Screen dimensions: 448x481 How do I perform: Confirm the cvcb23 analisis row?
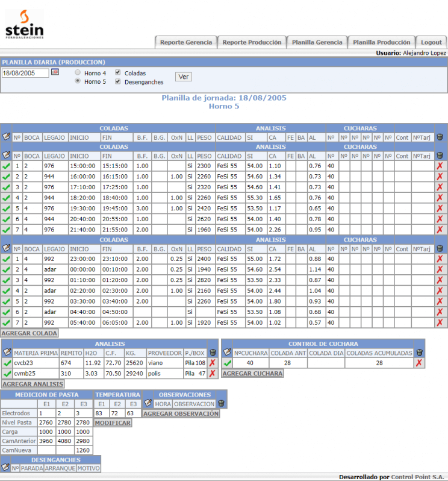pos(7,363)
